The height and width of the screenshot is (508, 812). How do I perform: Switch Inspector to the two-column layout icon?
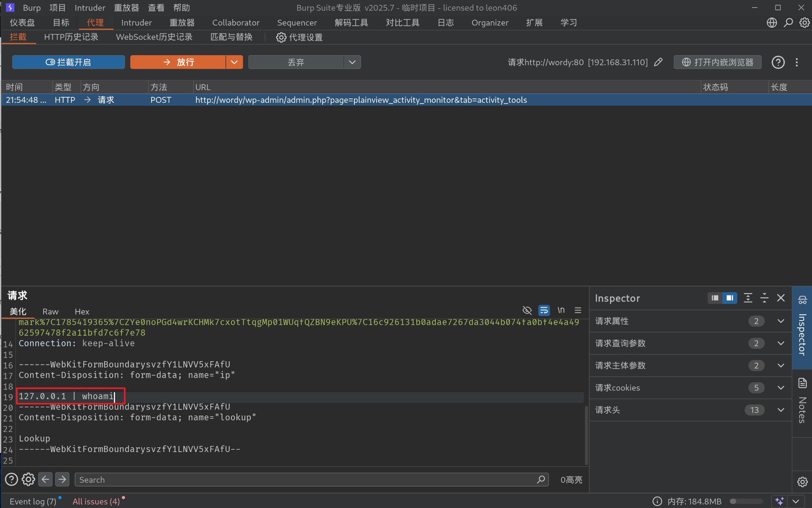click(x=729, y=298)
